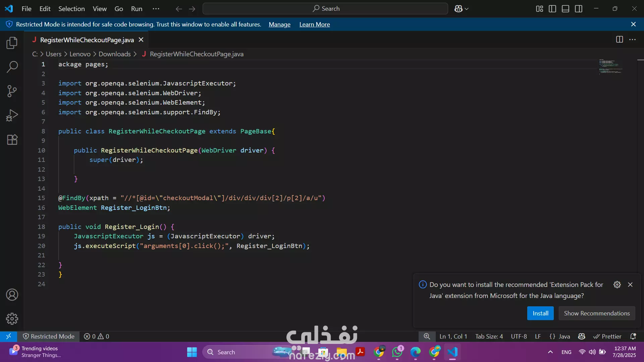The image size is (644, 362).
Task: Open Copilot status icon in status bar
Action: tap(582, 336)
